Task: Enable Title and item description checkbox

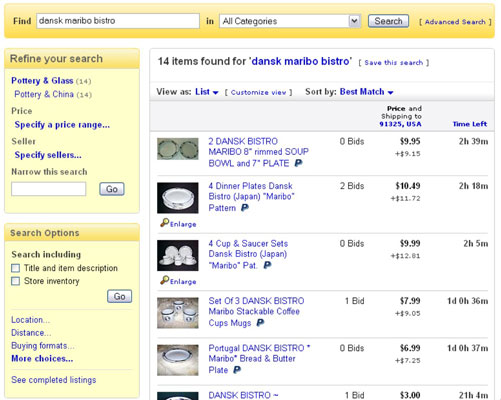Action: (15, 268)
